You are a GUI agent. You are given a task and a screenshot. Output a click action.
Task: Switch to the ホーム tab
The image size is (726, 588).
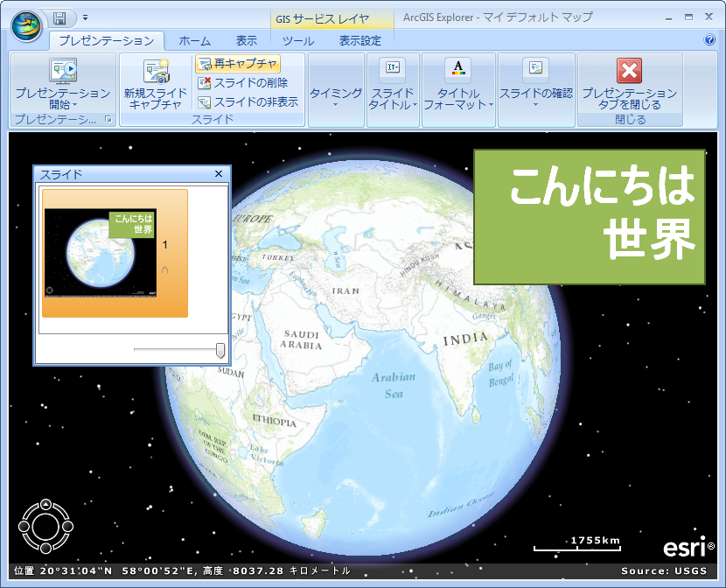tap(194, 40)
